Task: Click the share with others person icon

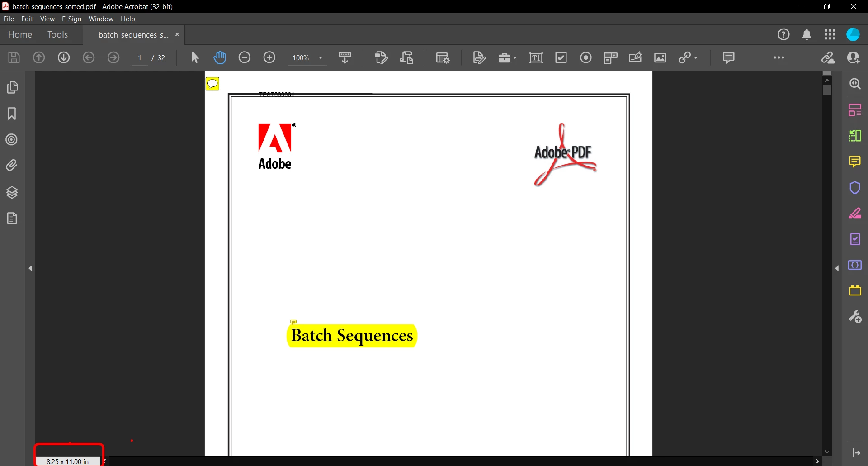Action: [x=854, y=58]
